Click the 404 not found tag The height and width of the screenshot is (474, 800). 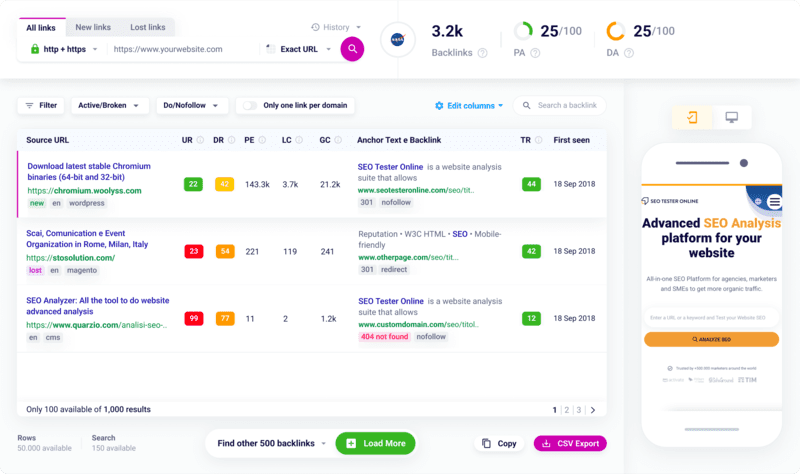pos(384,337)
